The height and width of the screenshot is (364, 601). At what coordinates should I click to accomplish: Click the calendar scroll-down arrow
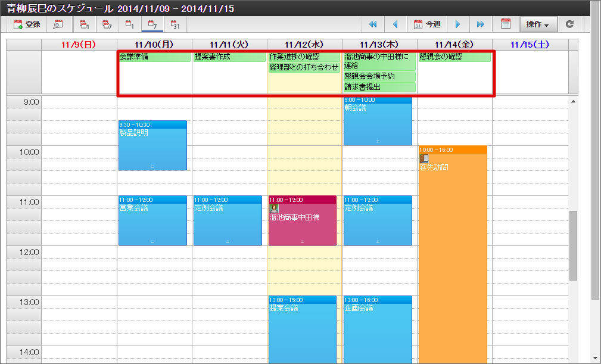594,358
